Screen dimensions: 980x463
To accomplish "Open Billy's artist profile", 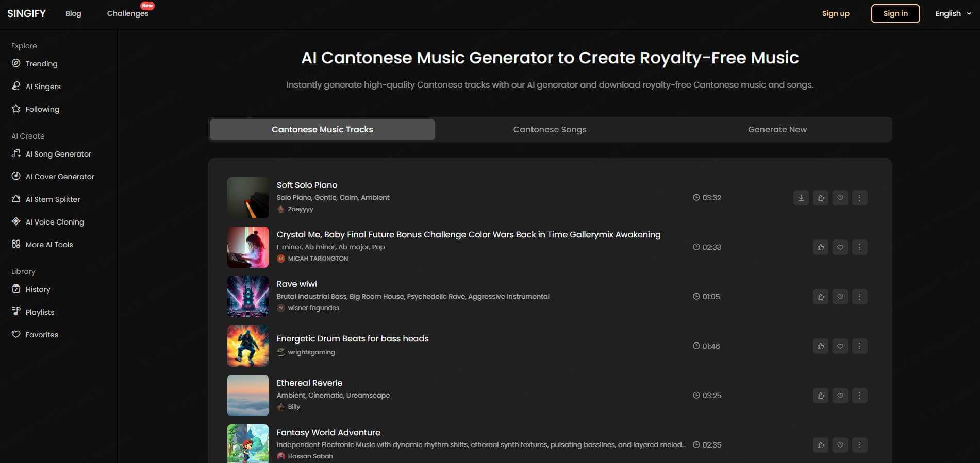I will pos(294,407).
